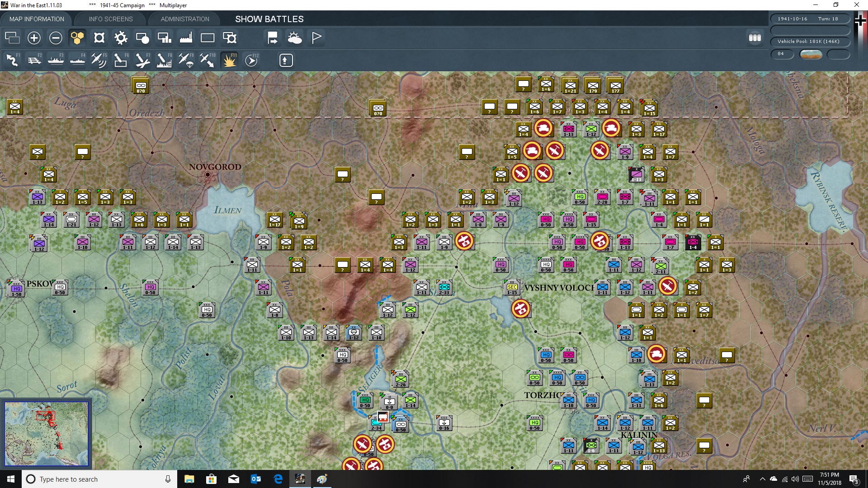
Task: Click the 1941-10-16 Turn 18 display
Action: coord(810,19)
